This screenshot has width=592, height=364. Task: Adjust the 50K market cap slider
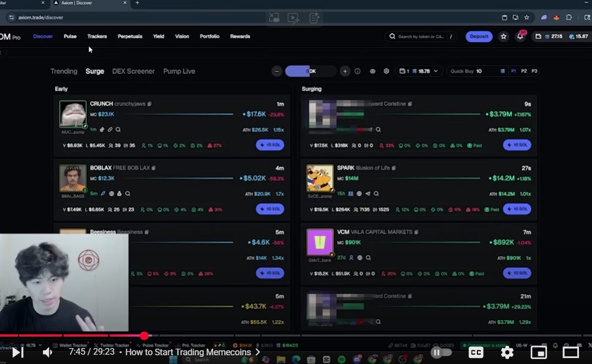[x=311, y=71]
